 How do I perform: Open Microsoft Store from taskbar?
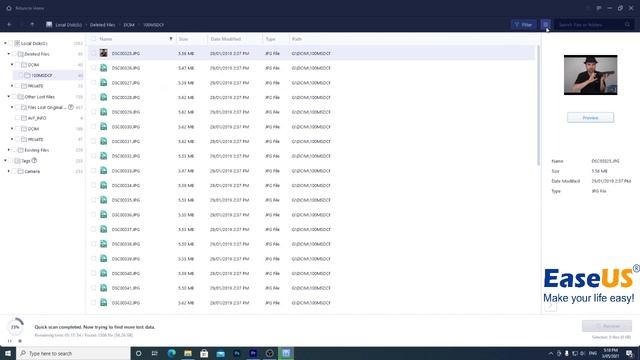click(x=204, y=353)
